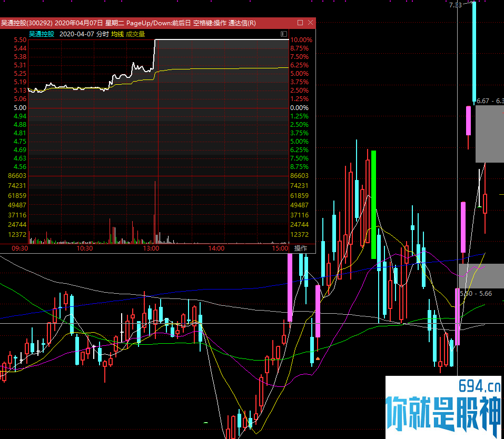The height and width of the screenshot is (439, 504).
Task: Click the 09:30 time axis label
Action: (20, 248)
